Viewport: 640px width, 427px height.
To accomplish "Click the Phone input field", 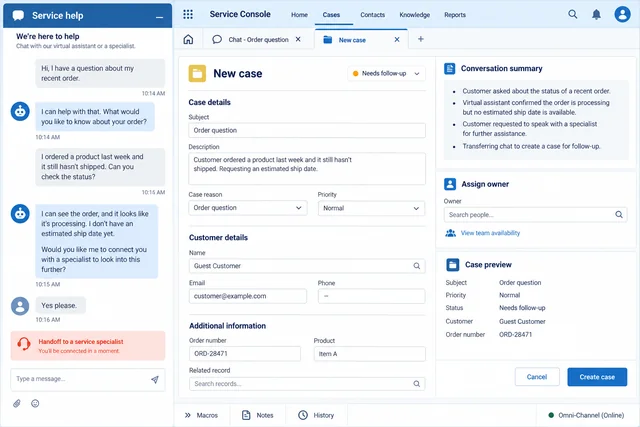I will [371, 296].
